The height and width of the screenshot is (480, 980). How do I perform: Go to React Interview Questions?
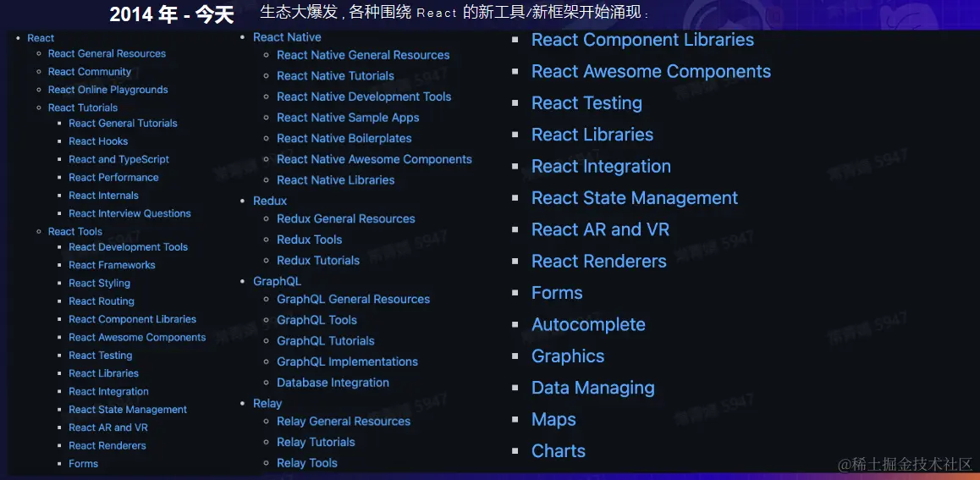130,213
